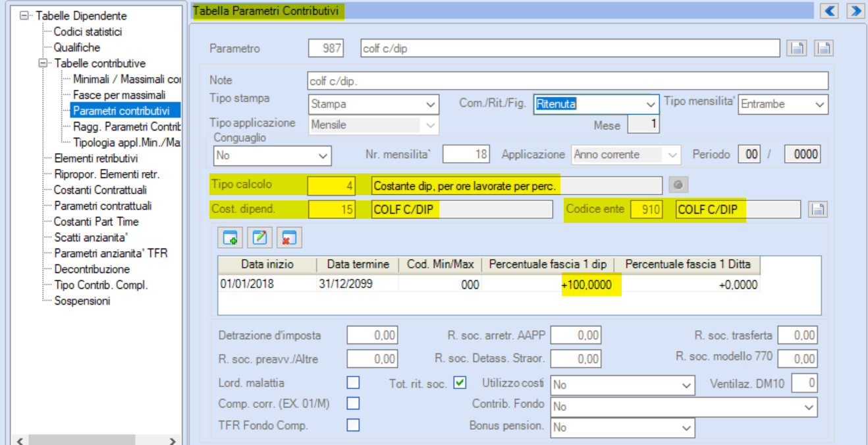Click the Ventilaz. DM10 field
Image resolution: width=868 pixels, height=445 pixels.
(x=804, y=383)
